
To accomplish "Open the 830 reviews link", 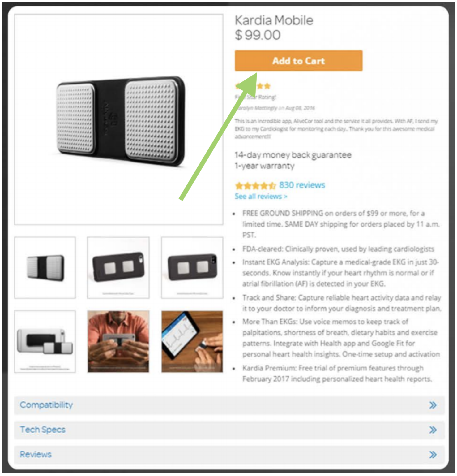I will (302, 185).
